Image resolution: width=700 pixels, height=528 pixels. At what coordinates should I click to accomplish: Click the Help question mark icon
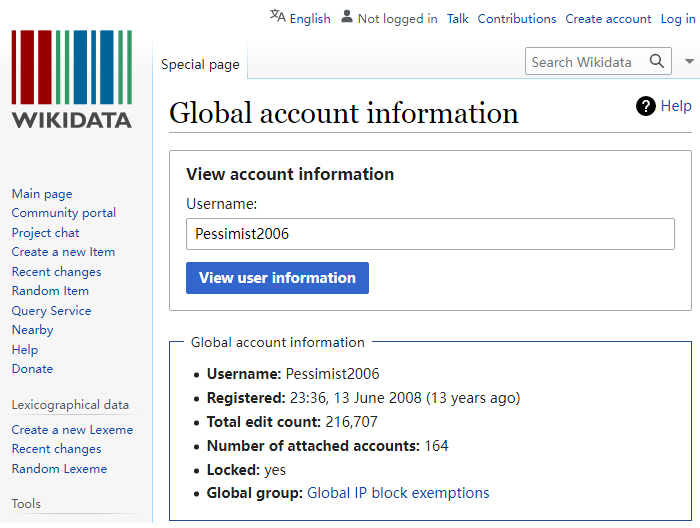tap(646, 106)
